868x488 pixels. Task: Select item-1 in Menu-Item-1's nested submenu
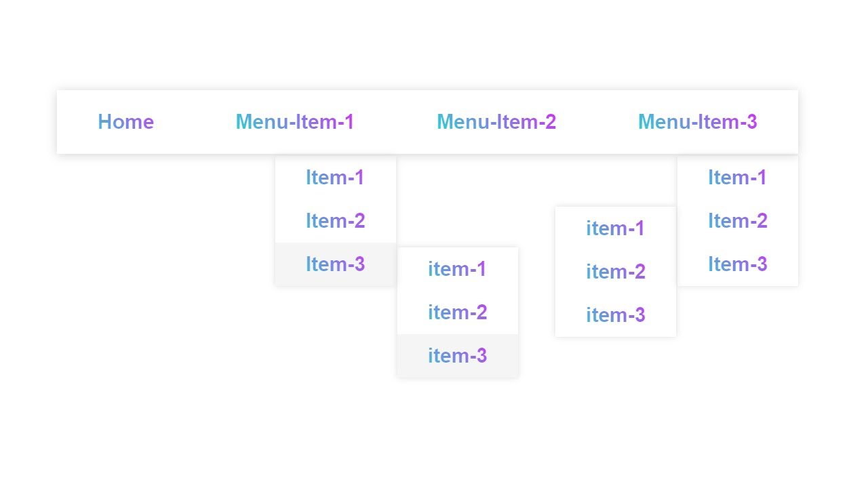tap(457, 269)
